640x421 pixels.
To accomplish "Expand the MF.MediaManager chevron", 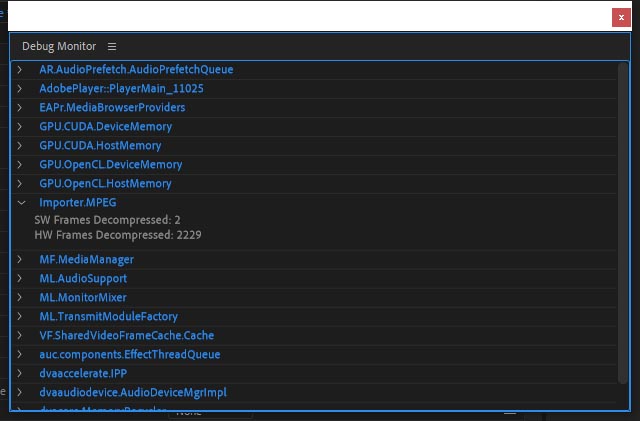I will click(x=20, y=259).
